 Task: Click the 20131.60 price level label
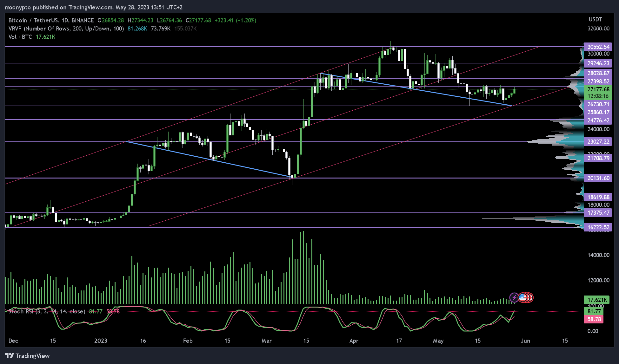[x=598, y=178]
